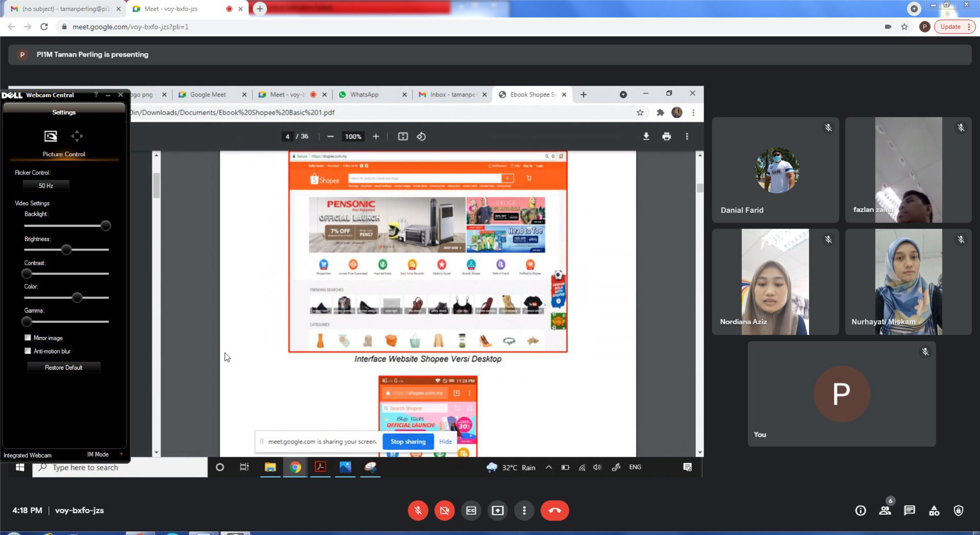Viewport: 980px width, 535px height.
Task: Enable the Mirror image checkbox
Action: coord(28,338)
